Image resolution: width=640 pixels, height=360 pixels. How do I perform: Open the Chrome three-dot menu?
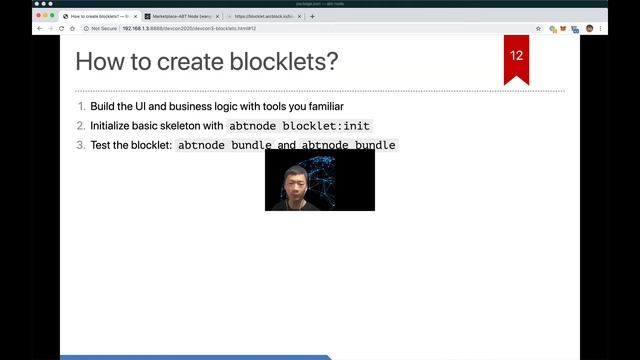click(x=600, y=29)
